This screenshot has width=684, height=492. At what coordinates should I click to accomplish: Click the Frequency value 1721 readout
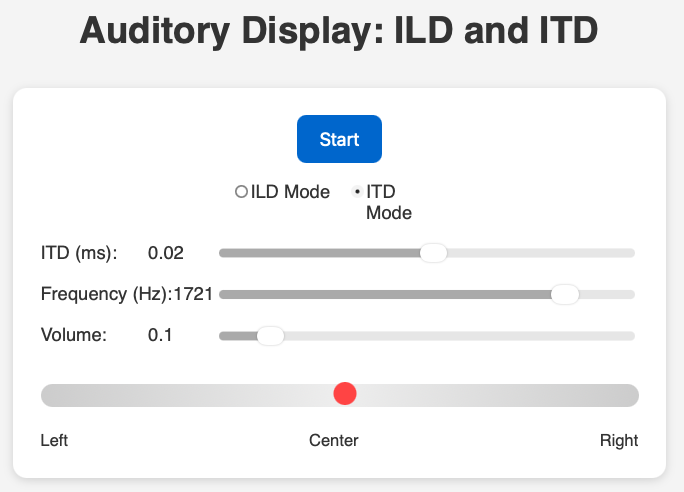[x=192, y=294]
